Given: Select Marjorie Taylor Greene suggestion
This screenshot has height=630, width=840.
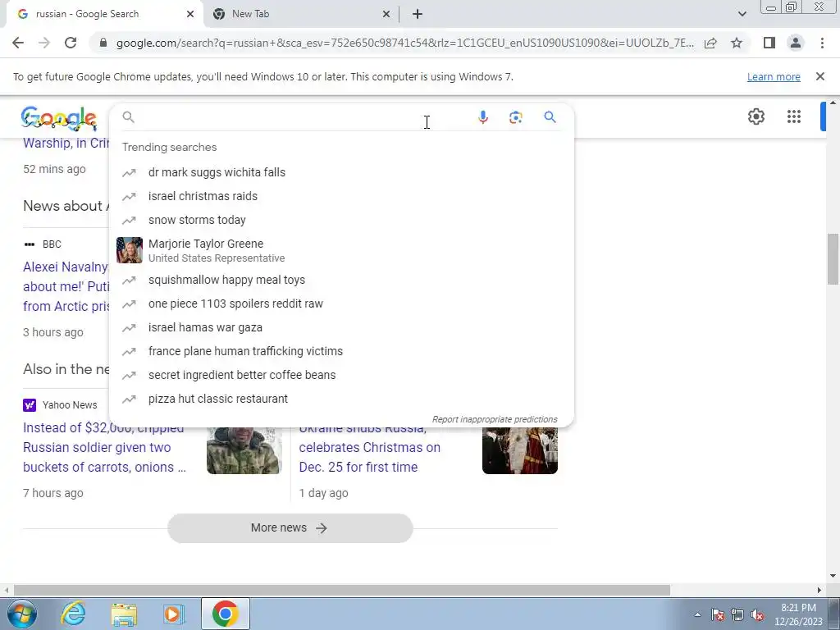Looking at the screenshot, I should (341, 250).
